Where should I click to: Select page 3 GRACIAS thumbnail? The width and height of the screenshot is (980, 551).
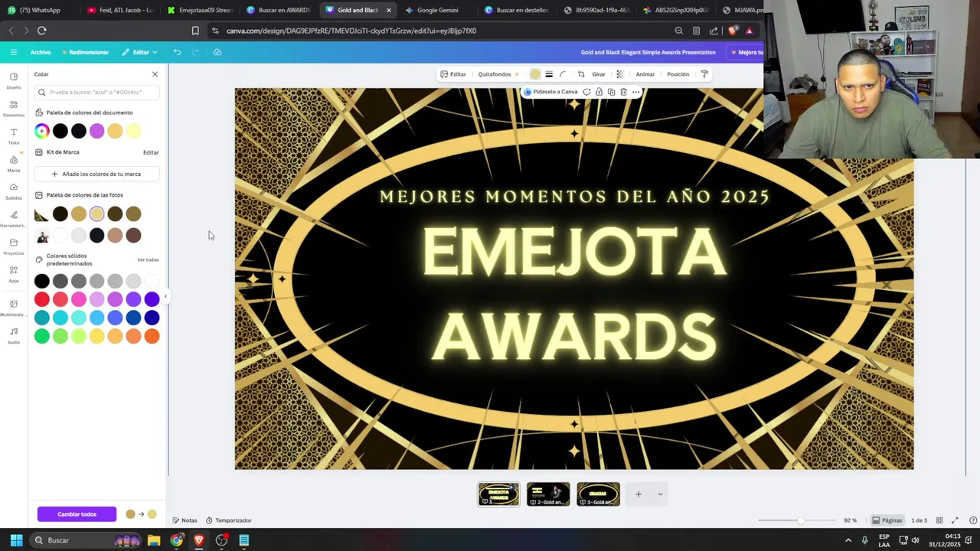coord(598,494)
